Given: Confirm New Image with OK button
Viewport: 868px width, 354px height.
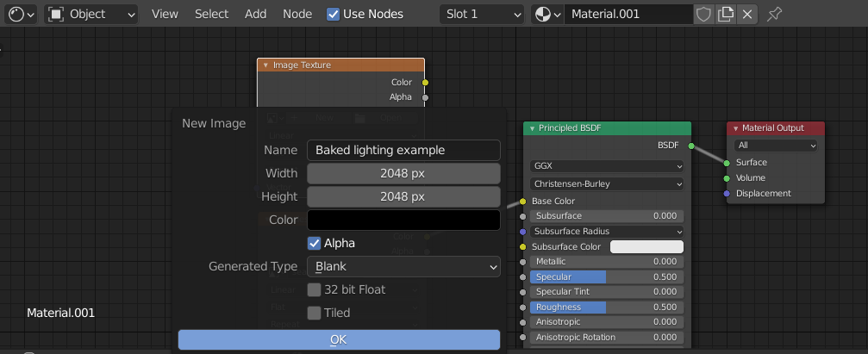Looking at the screenshot, I should [x=339, y=339].
